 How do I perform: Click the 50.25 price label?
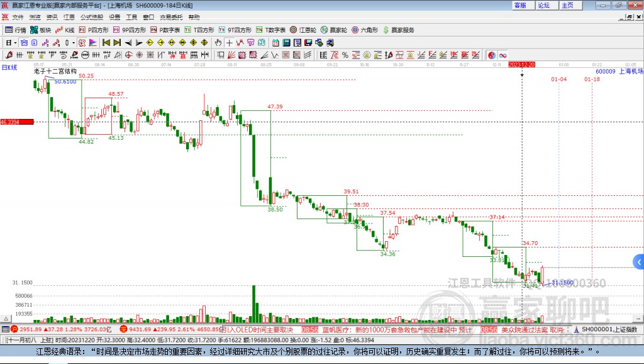click(x=86, y=76)
